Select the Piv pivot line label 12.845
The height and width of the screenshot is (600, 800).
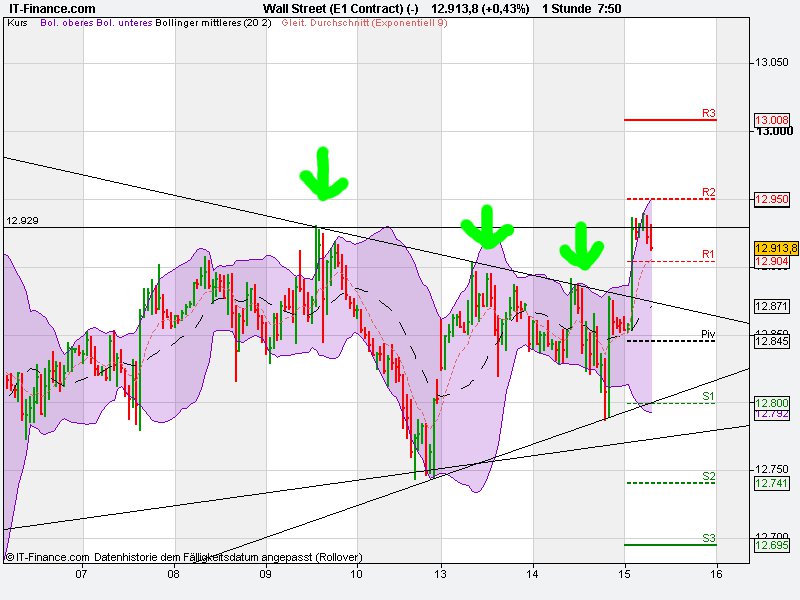[x=771, y=343]
